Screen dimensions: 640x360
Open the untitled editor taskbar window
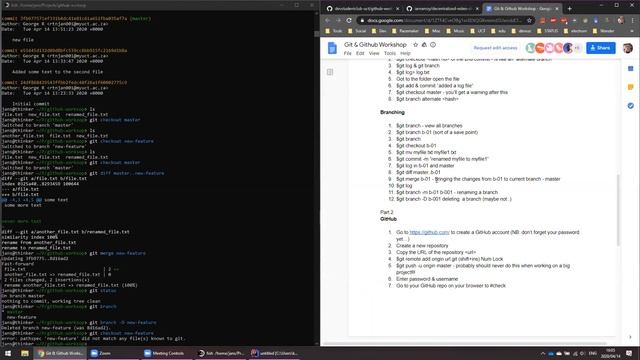click(275, 353)
